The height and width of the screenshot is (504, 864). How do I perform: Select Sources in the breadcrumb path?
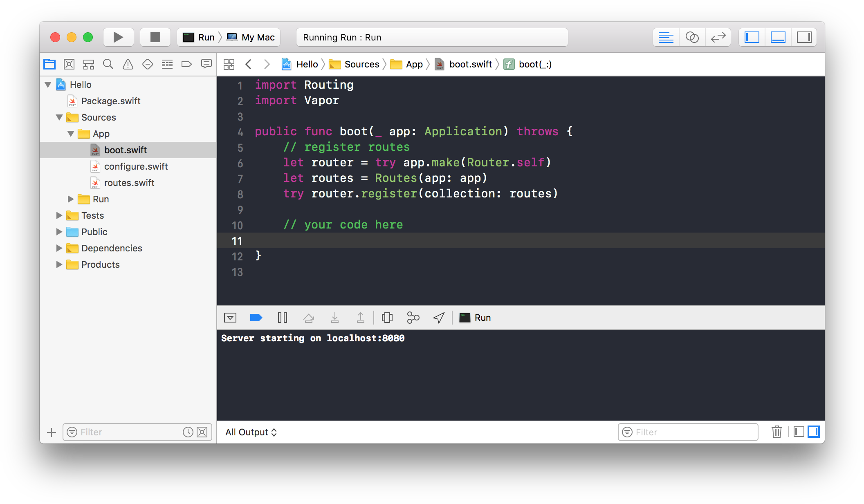pos(361,64)
